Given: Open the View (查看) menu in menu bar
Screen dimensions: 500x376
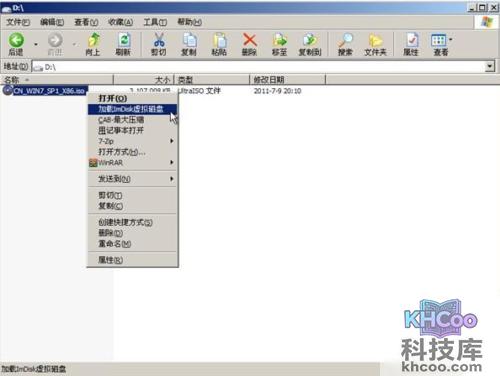Looking at the screenshot, I should [86, 22].
